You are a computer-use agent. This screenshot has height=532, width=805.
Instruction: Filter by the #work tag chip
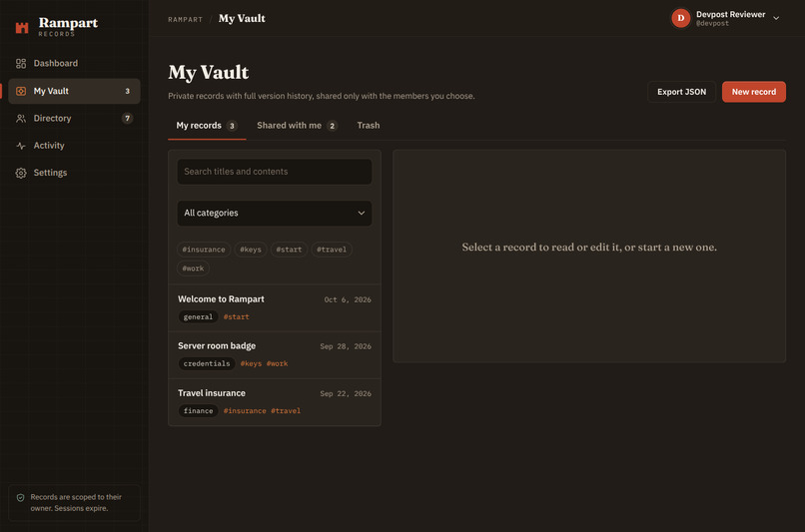coord(193,268)
